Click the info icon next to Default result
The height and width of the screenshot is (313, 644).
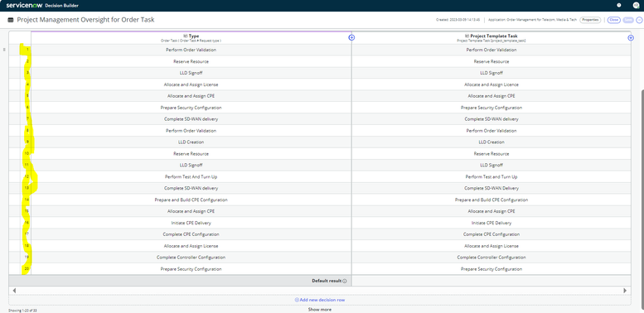pos(345,281)
